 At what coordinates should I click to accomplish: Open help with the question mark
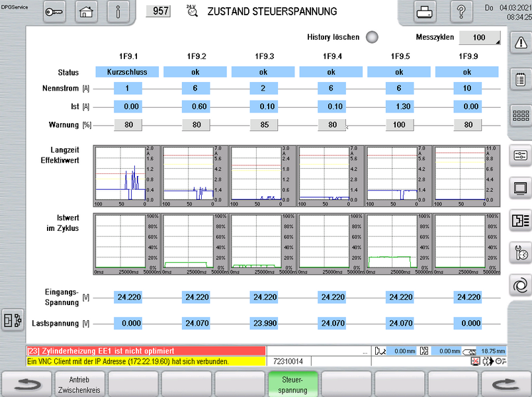[x=461, y=12]
